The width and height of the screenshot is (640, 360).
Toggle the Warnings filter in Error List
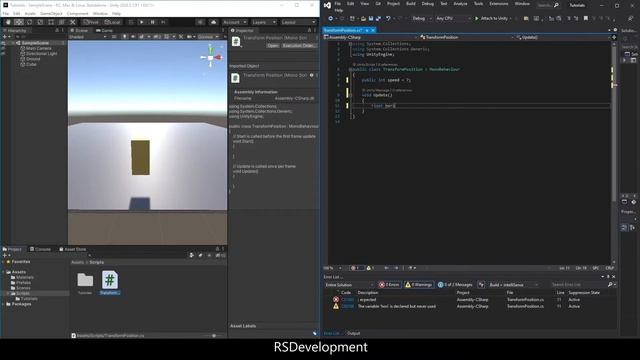pyautogui.click(x=418, y=284)
